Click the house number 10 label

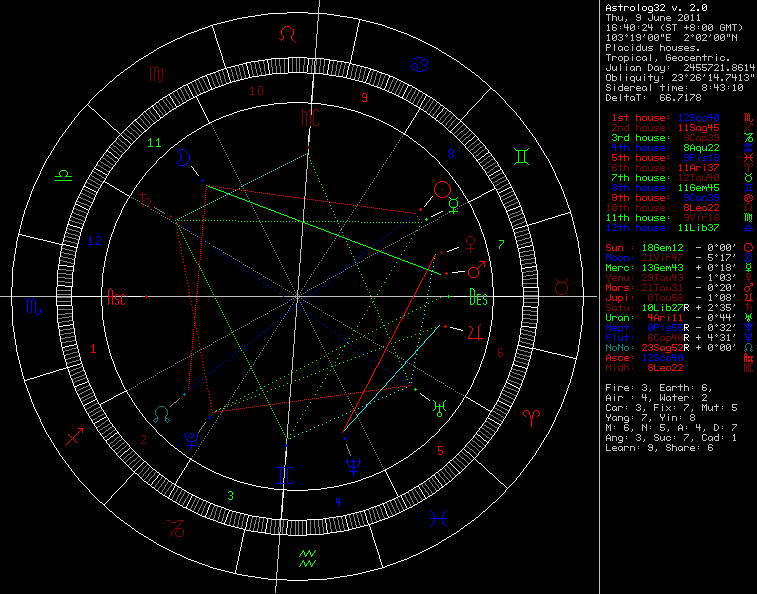(x=256, y=91)
